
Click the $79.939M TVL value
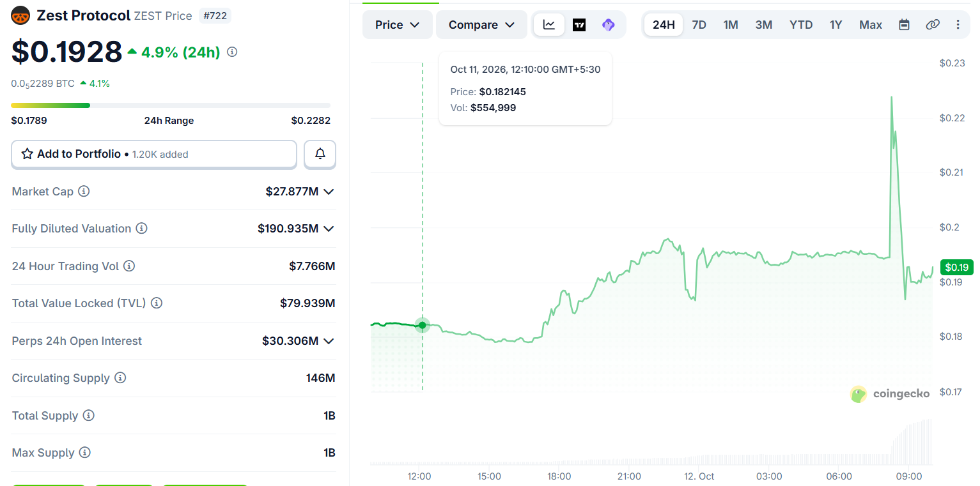tap(307, 303)
